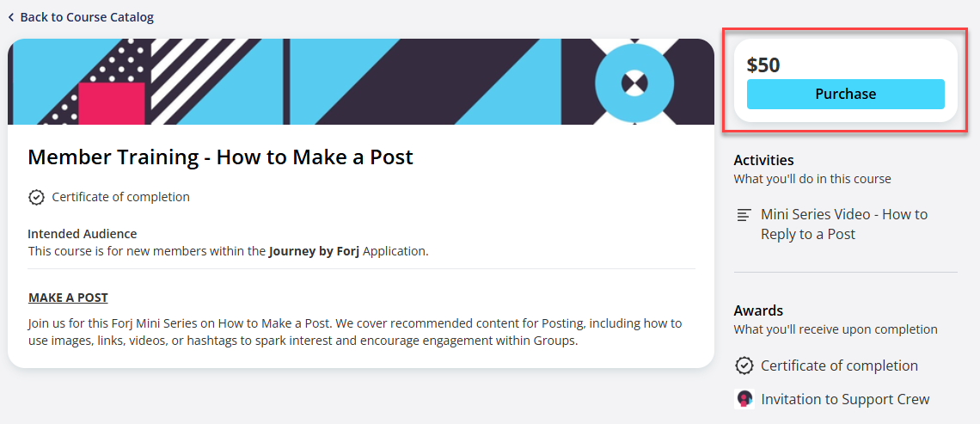Click the Intended Audience heading
980x424 pixels.
(x=82, y=234)
